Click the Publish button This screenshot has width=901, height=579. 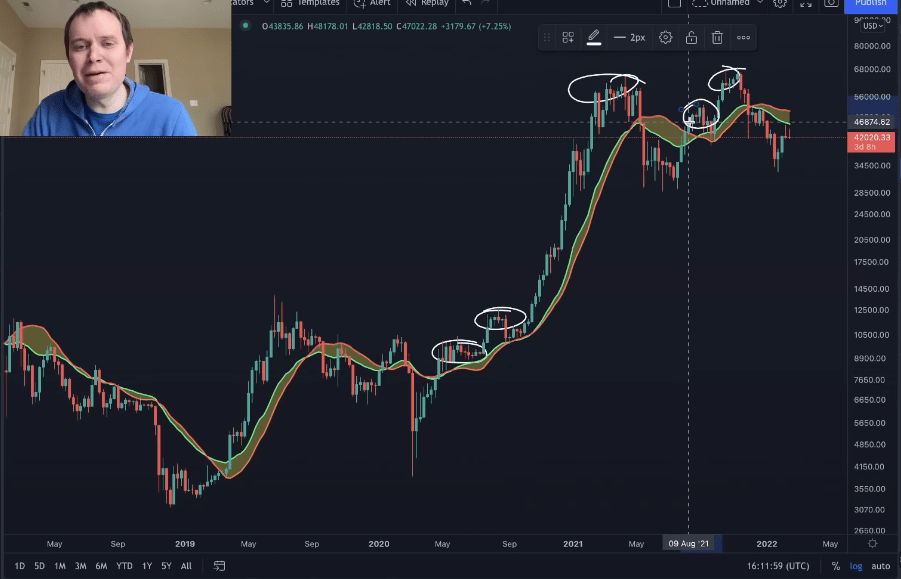(871, 4)
